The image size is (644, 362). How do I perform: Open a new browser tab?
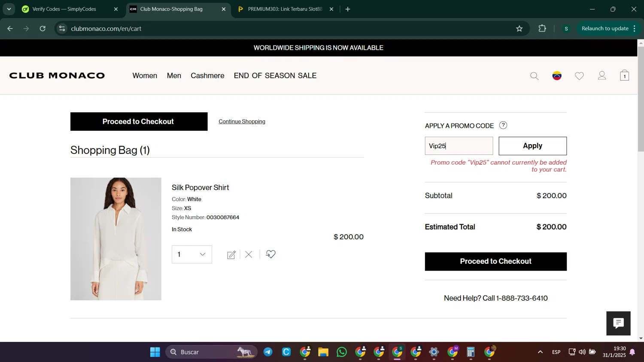click(348, 9)
